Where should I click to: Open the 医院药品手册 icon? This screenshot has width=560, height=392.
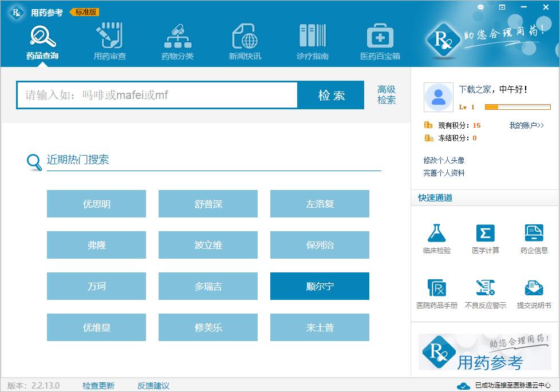[436, 288]
